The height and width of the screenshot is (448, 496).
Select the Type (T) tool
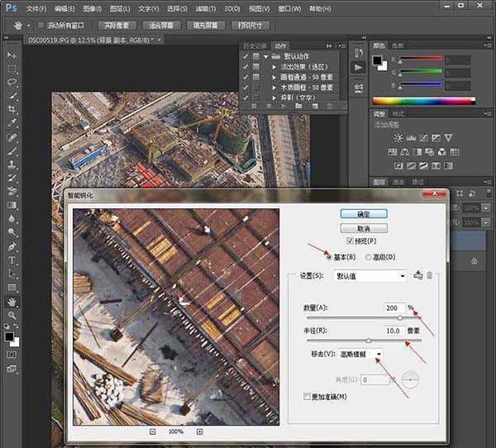pyautogui.click(x=12, y=260)
